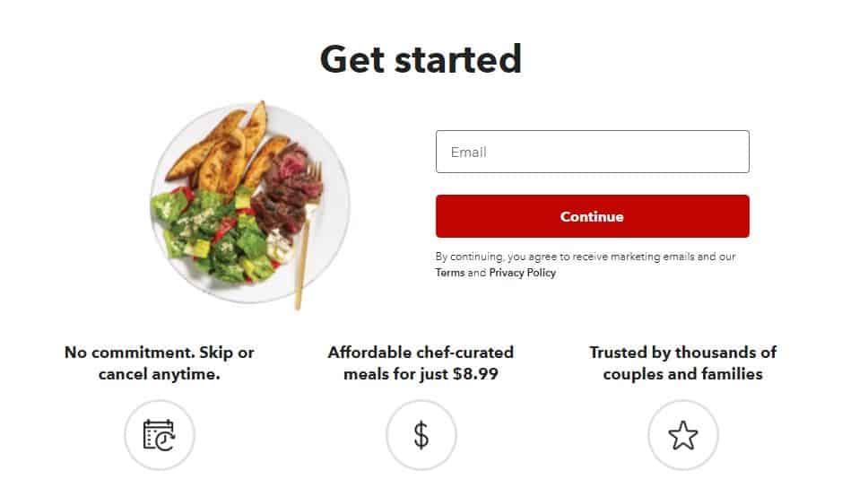Click the "Get started" heading
868x497 pixels.
(x=421, y=59)
